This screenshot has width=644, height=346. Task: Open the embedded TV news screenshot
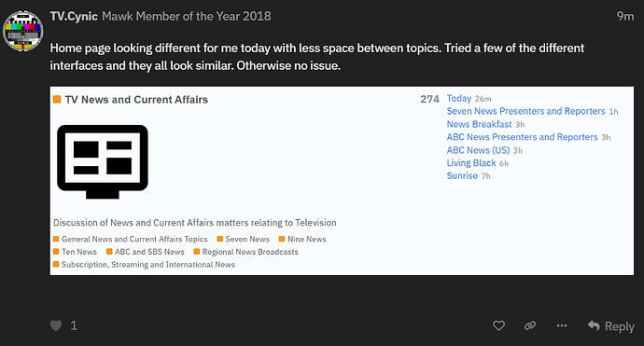[x=342, y=181]
